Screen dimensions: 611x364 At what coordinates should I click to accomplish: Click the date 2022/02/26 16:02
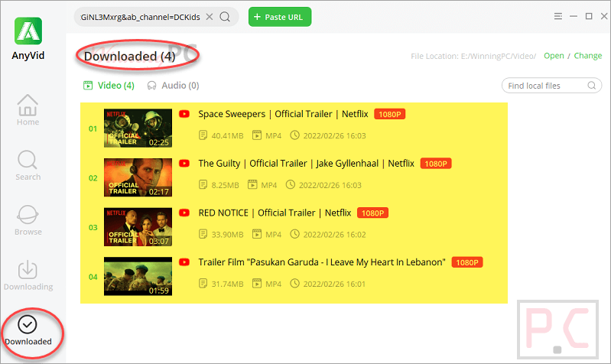335,235
